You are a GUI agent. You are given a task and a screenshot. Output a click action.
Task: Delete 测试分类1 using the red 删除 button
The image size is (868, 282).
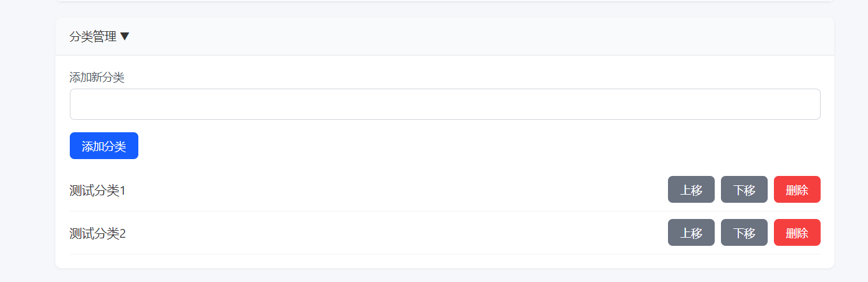coord(797,190)
